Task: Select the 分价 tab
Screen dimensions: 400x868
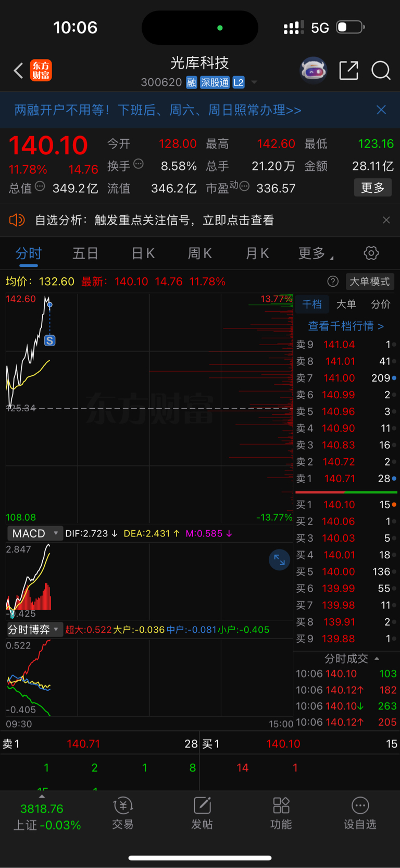Action: (381, 304)
